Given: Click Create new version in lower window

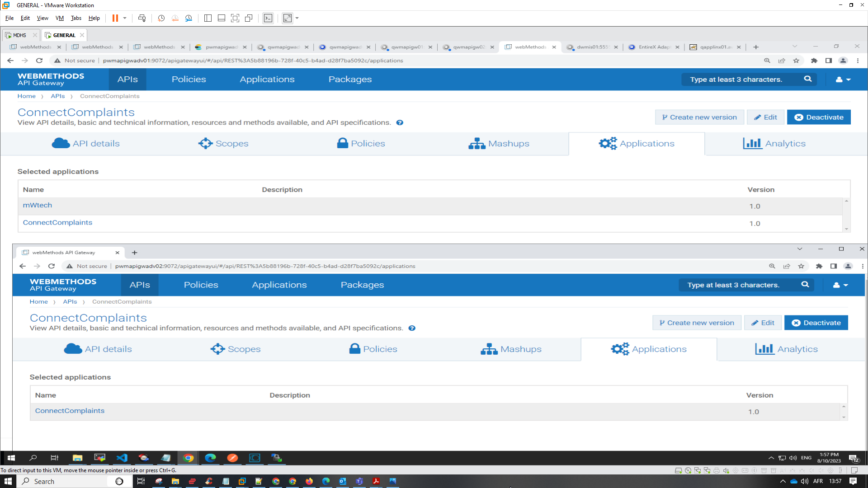Looking at the screenshot, I should [696, 323].
